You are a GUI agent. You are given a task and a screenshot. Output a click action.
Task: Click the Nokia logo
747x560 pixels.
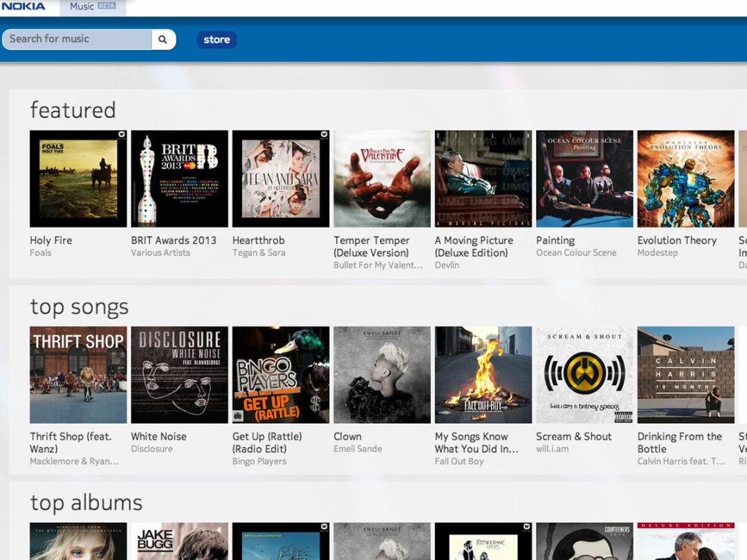(24, 7)
